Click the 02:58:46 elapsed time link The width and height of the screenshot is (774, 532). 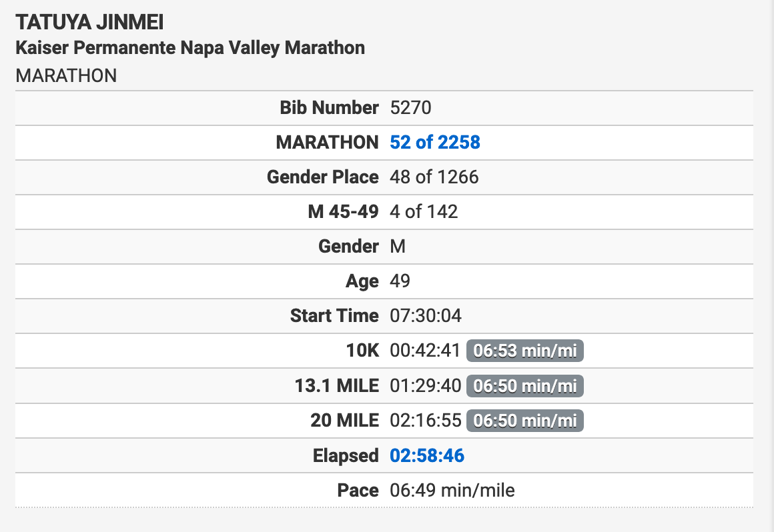pyautogui.click(x=427, y=455)
